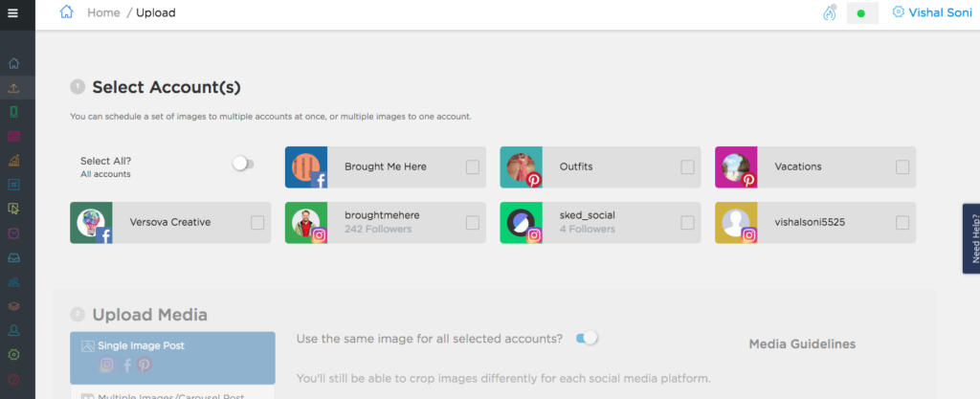This screenshot has width=980, height=399.
Task: Click the flame notification icon in header
Action: click(x=830, y=12)
